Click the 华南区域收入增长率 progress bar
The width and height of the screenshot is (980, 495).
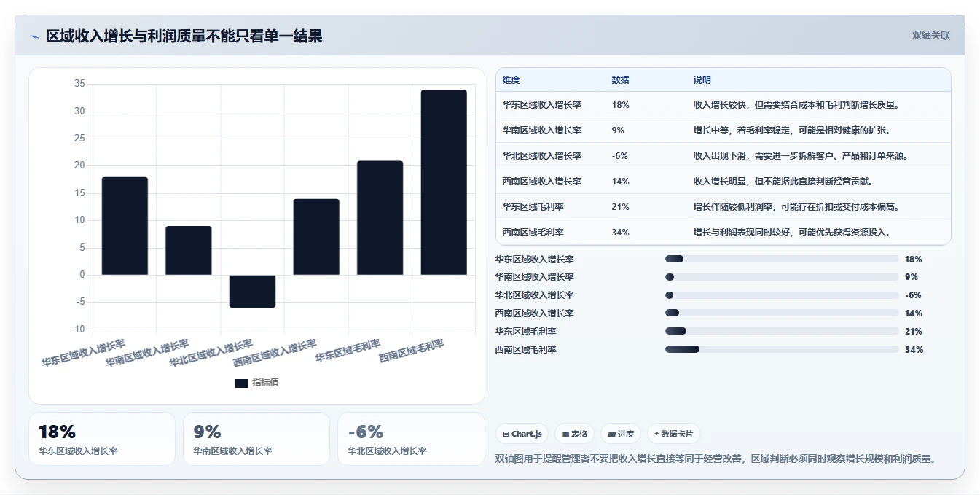[x=782, y=277]
